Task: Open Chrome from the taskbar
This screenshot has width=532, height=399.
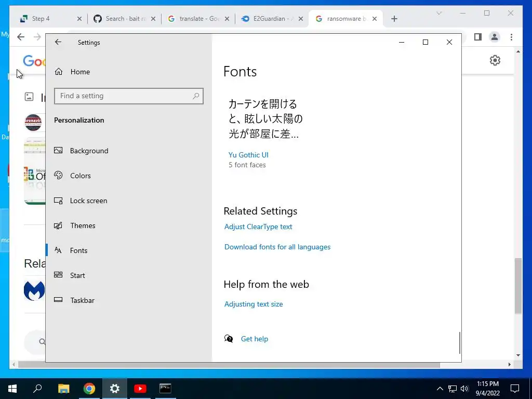Action: [x=89, y=389]
